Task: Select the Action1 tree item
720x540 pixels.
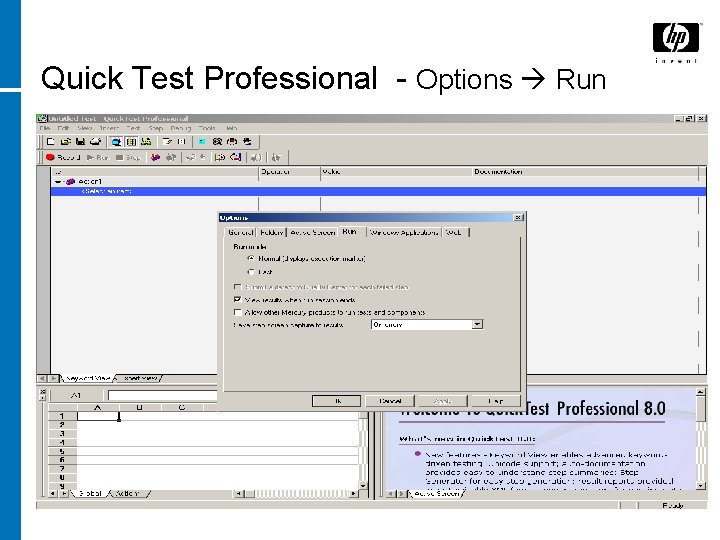Action: [x=90, y=182]
